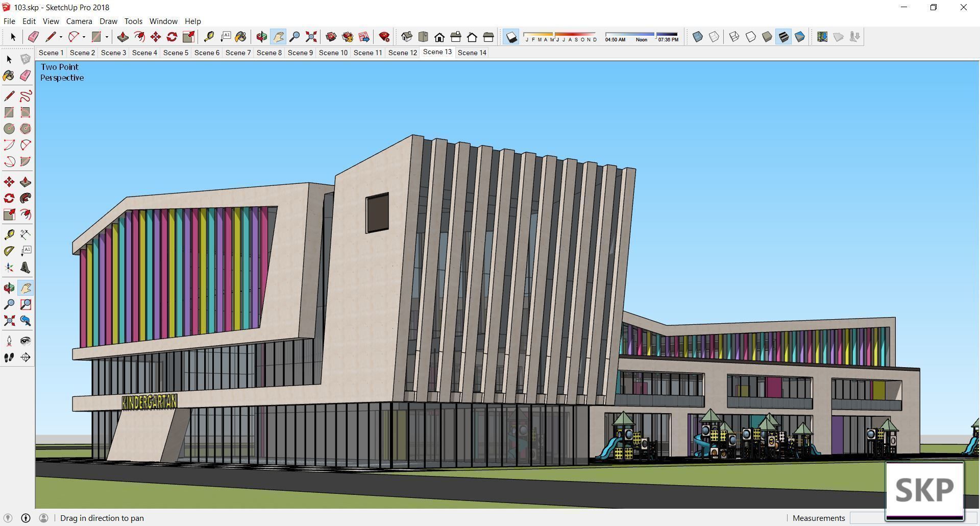
Task: Switch to Front view
Action: (x=439, y=37)
